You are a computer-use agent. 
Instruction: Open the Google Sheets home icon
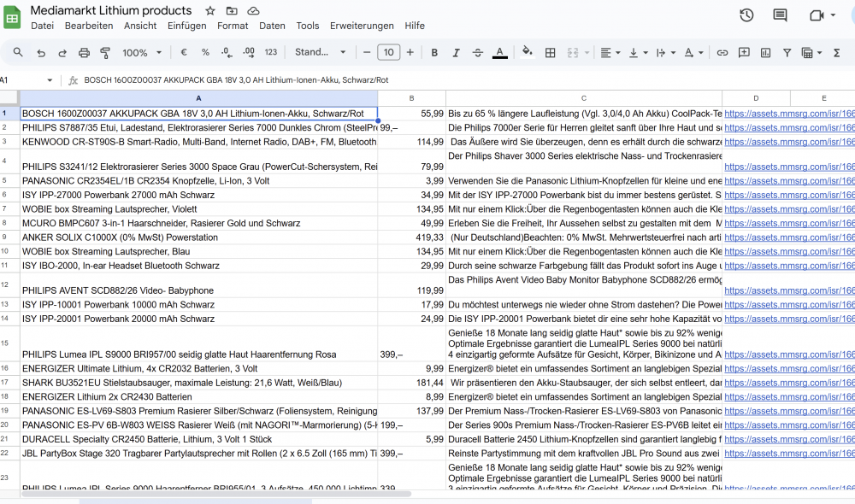click(12, 17)
